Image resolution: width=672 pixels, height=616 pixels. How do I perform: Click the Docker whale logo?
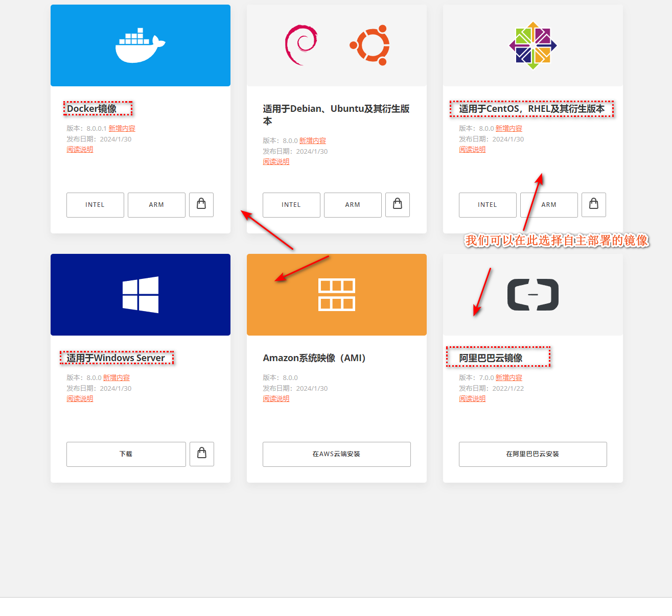click(x=140, y=44)
